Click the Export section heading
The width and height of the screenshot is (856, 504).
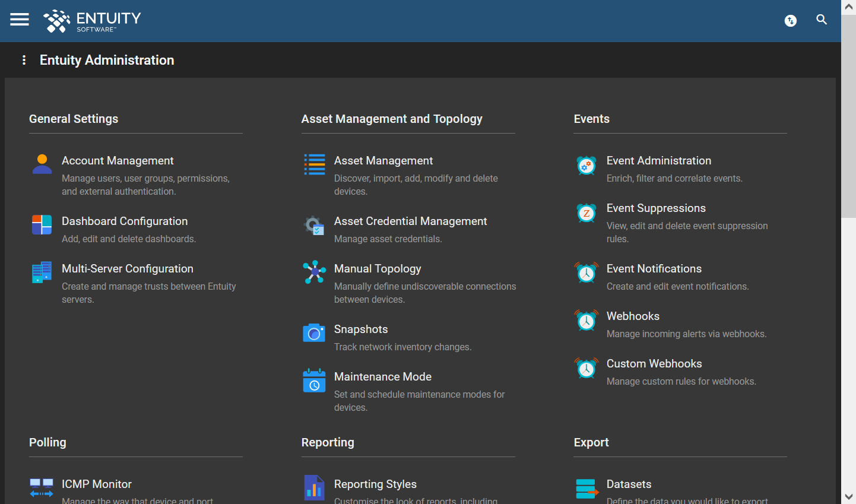(x=591, y=442)
